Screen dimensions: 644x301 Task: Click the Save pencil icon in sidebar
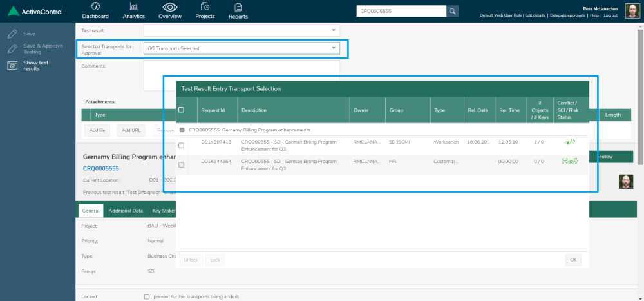[12, 34]
